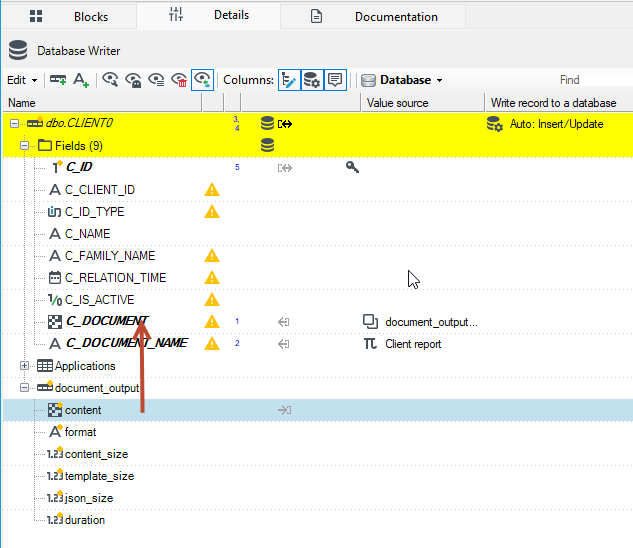
Task: Select the json_size field
Action: click(89, 498)
